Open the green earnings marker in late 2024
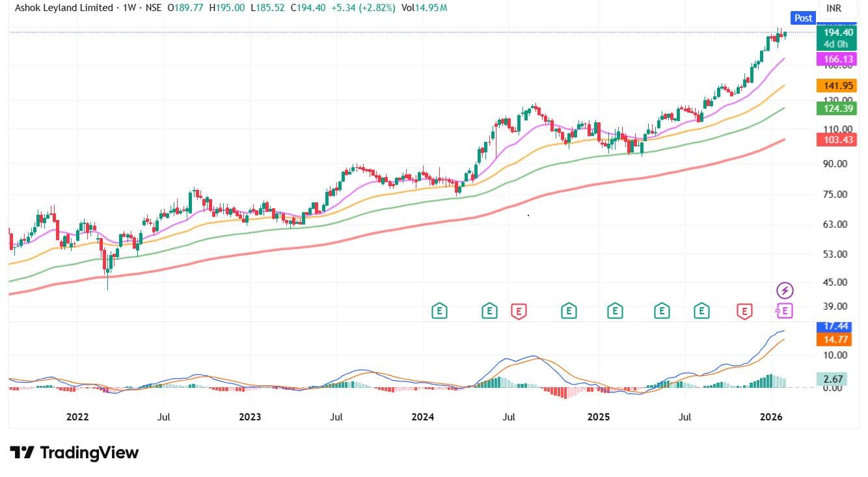This screenshot has height=477, width=868. [569, 311]
